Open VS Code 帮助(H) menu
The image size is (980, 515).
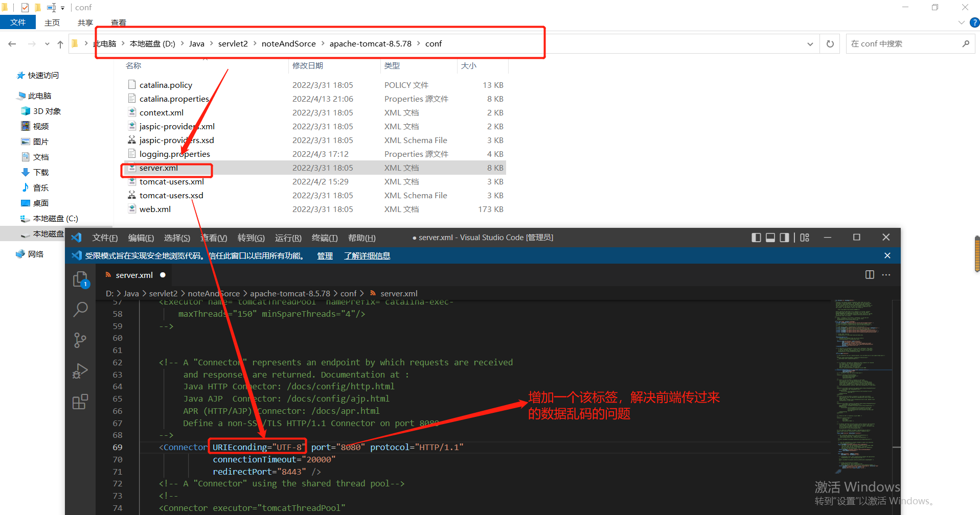point(362,238)
